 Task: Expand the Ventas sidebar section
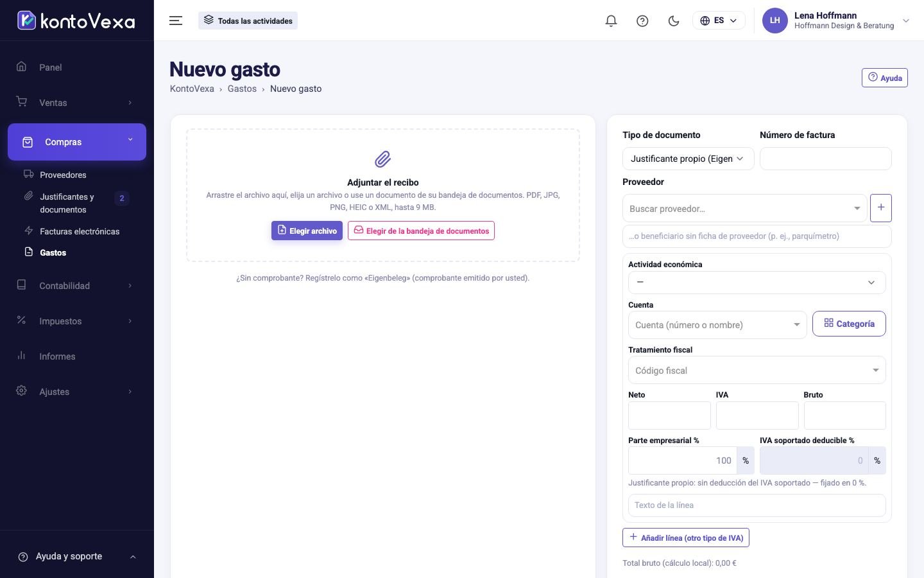click(77, 103)
